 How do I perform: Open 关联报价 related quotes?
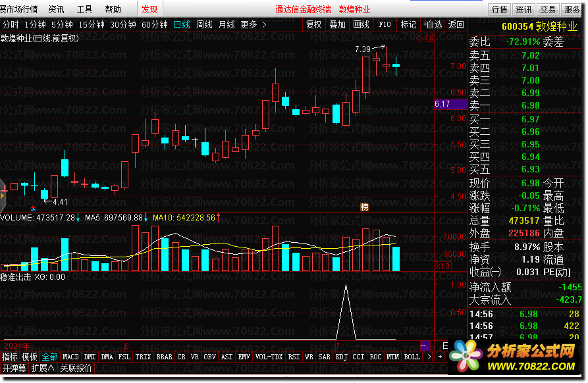coord(76,368)
